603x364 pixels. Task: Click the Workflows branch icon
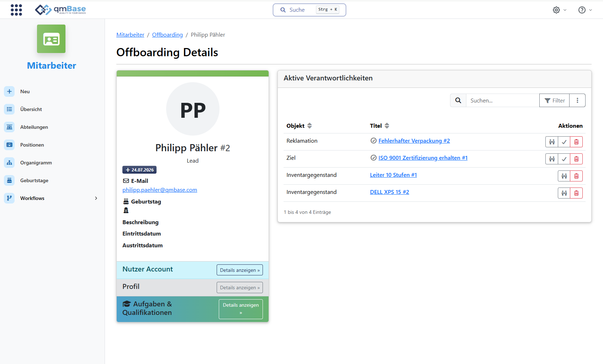[x=9, y=198]
